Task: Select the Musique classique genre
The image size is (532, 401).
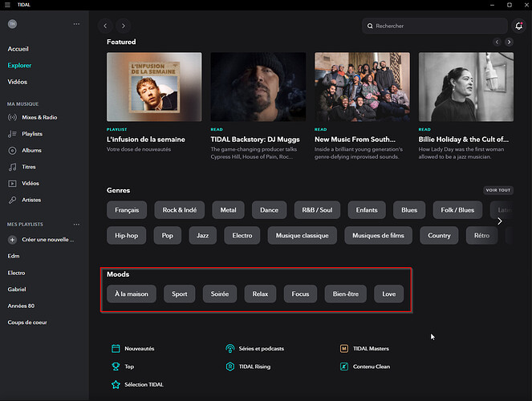Action: pos(303,236)
